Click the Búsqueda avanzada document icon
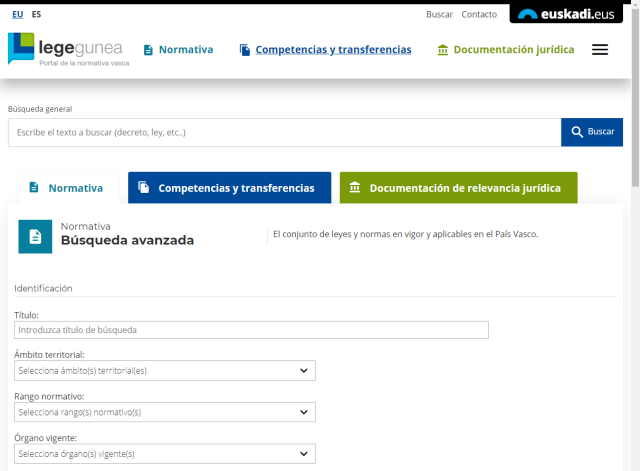The height and width of the screenshot is (471, 640). (x=35, y=236)
